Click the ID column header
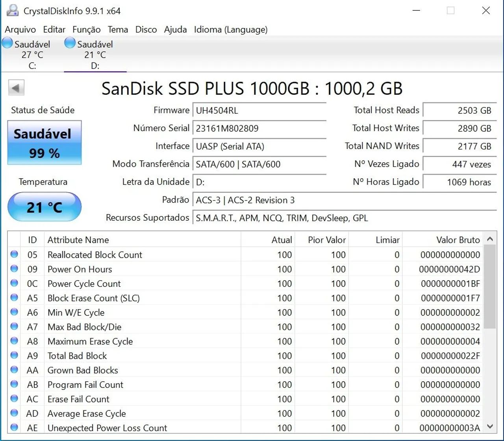This screenshot has width=504, height=441. [x=32, y=240]
